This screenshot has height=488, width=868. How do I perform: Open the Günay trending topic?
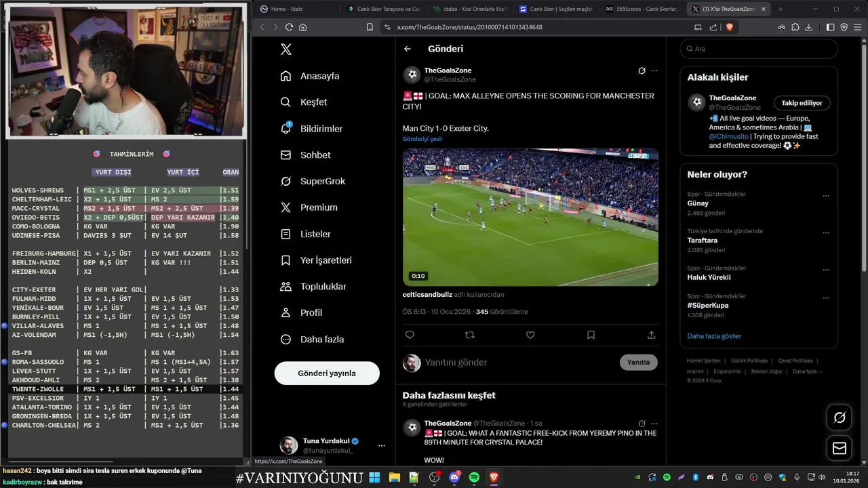pyautogui.click(x=759, y=203)
